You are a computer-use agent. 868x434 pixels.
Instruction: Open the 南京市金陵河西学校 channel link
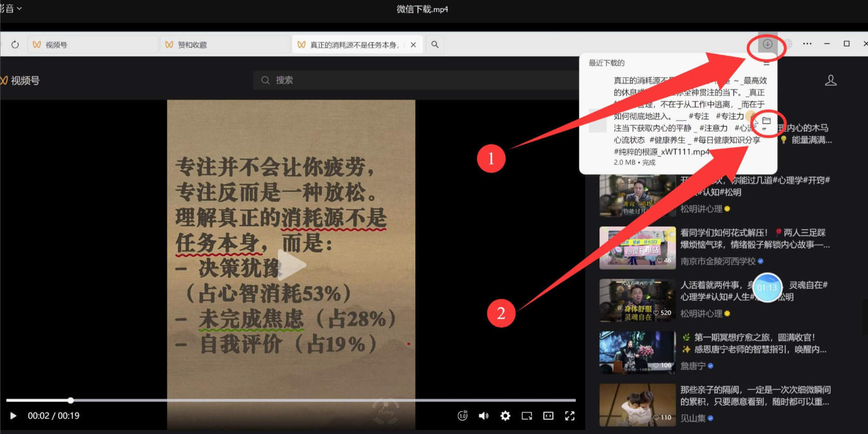click(x=718, y=261)
